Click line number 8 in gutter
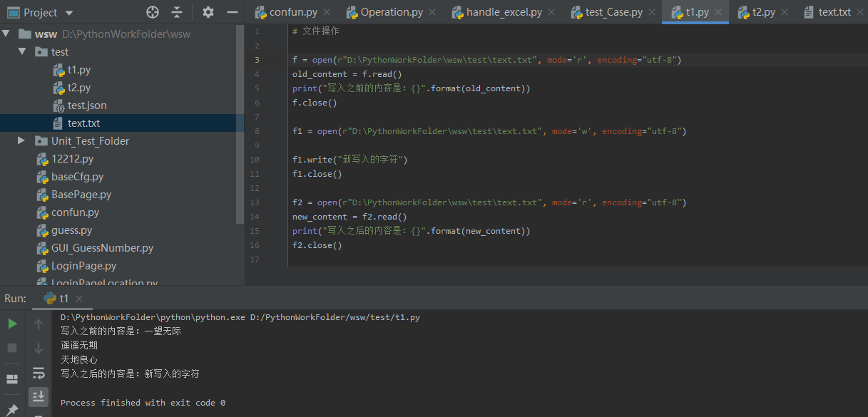Viewport: 868px width, 417px height. coord(256,131)
